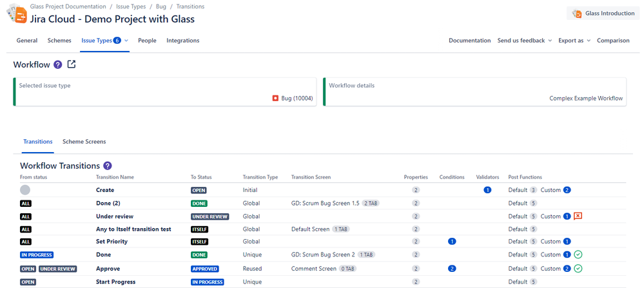Click Properties badge in Start Progress row

click(416, 282)
